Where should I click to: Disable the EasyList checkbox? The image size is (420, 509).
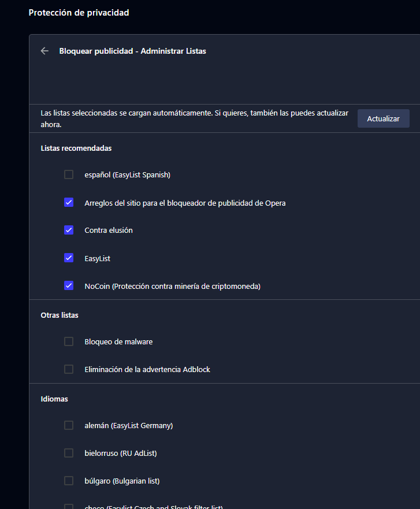[x=69, y=258]
